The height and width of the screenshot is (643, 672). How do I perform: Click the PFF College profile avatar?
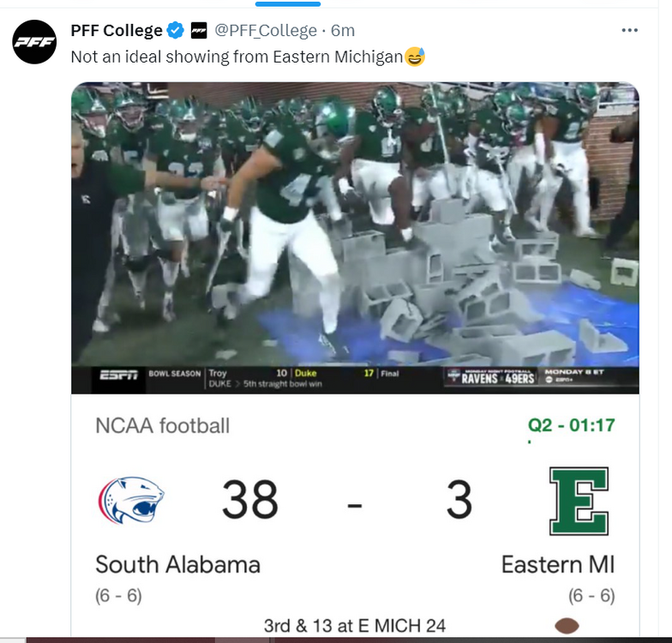[33, 41]
